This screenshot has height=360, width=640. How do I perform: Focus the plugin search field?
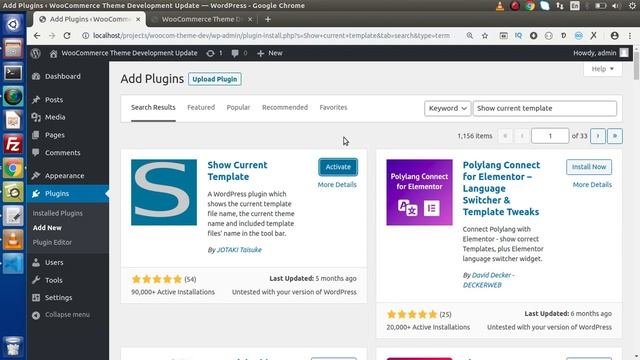[544, 108]
